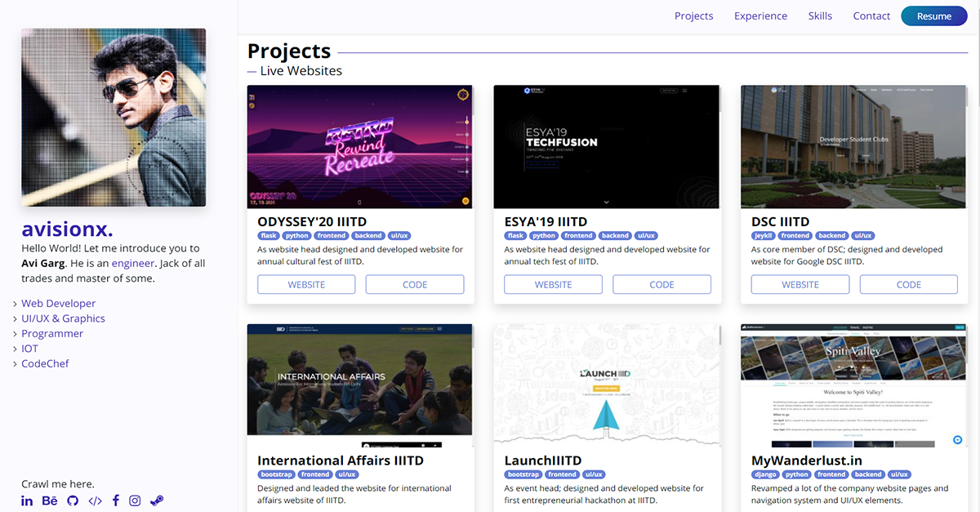The image size is (980, 512).
Task: Click the bootstrap tag on International Affairs card
Action: (276, 474)
